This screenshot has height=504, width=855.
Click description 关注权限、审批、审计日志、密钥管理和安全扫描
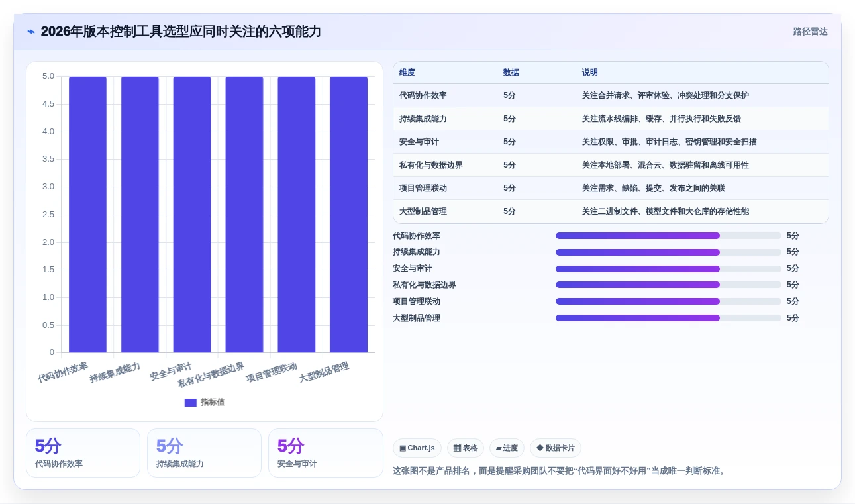click(670, 142)
